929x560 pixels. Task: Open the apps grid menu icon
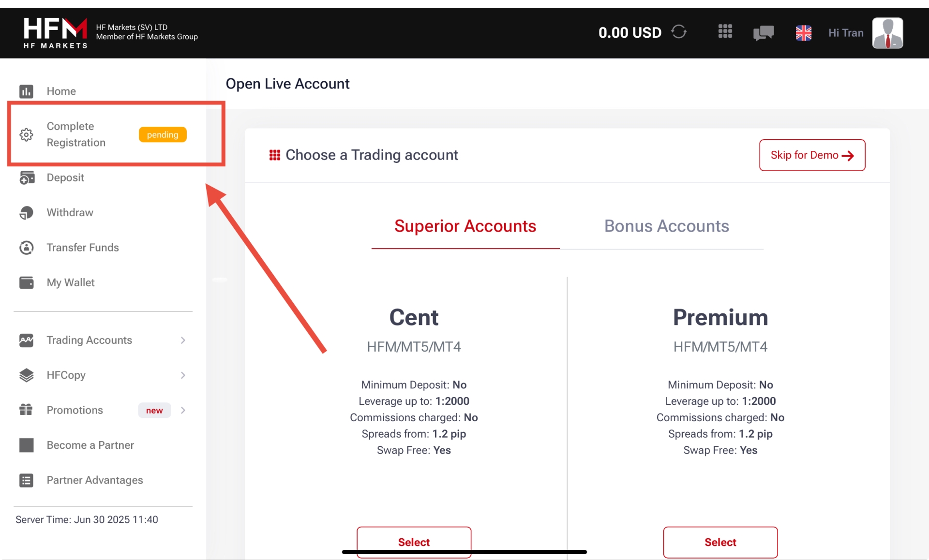725,32
